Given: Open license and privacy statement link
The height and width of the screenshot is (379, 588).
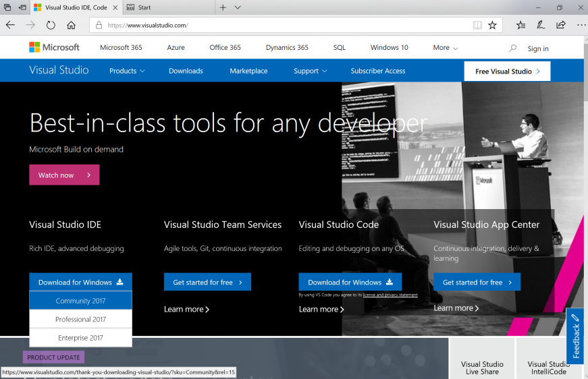Looking at the screenshot, I should (x=390, y=295).
